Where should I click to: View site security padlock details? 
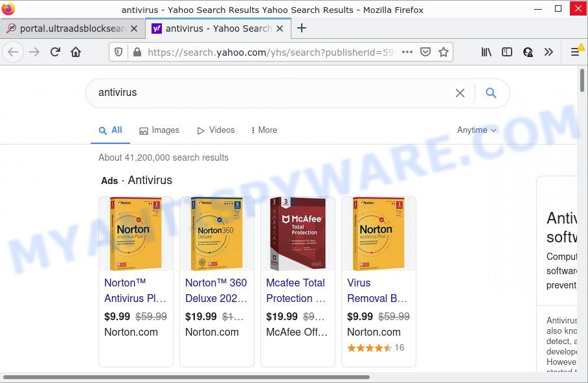(x=137, y=52)
